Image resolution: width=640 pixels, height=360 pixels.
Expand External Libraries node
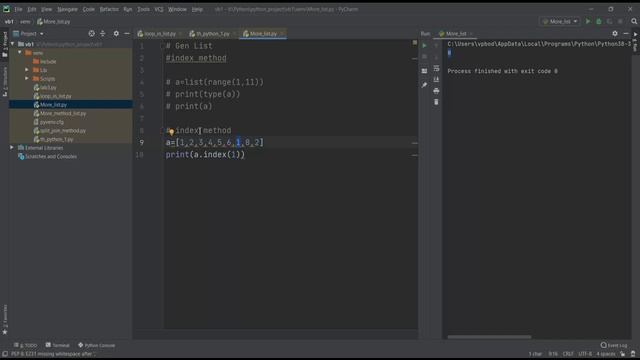[12, 148]
